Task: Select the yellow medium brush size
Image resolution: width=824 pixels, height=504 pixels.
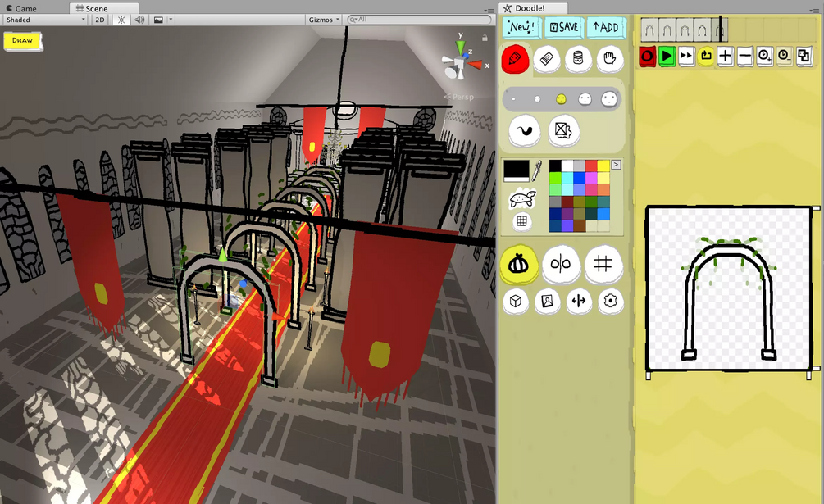Action: [x=561, y=98]
